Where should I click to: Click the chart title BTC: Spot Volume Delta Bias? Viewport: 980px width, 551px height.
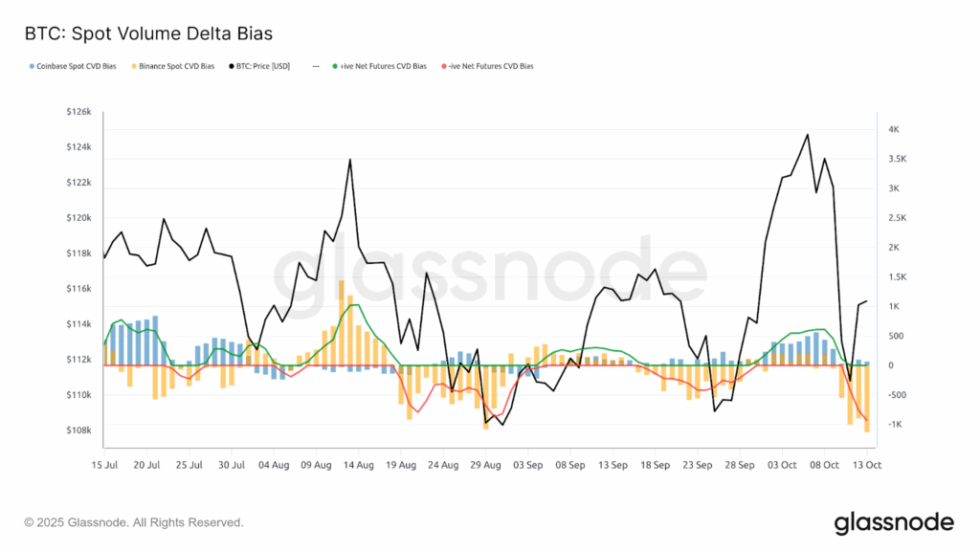[x=148, y=33]
